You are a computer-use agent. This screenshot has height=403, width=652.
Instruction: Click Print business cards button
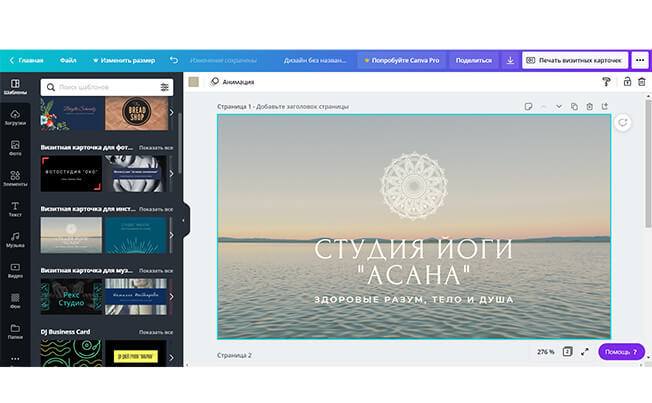[x=574, y=60]
